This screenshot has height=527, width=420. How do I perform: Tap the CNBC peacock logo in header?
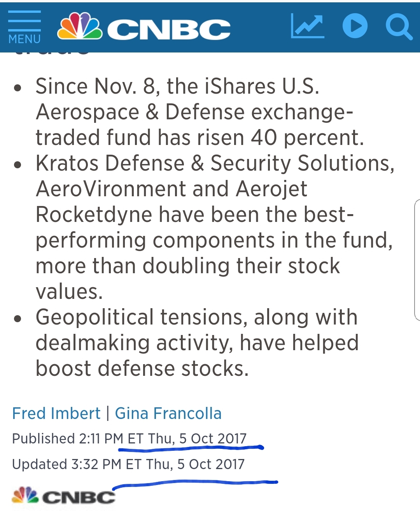(x=80, y=26)
